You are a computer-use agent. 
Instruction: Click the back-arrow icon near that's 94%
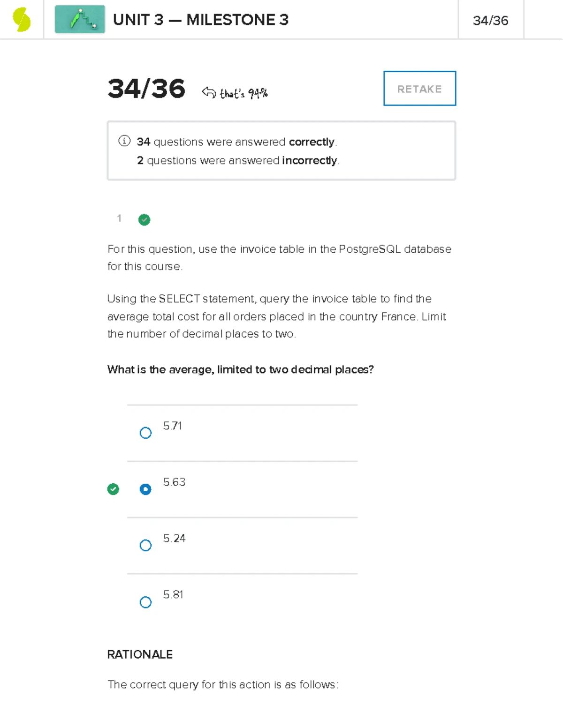(x=209, y=92)
